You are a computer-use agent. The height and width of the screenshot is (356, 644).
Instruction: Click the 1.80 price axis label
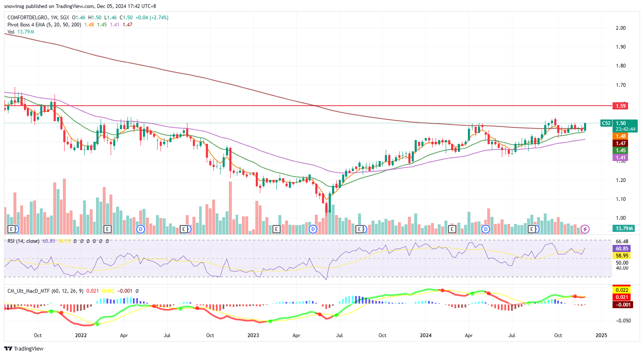tap(621, 66)
